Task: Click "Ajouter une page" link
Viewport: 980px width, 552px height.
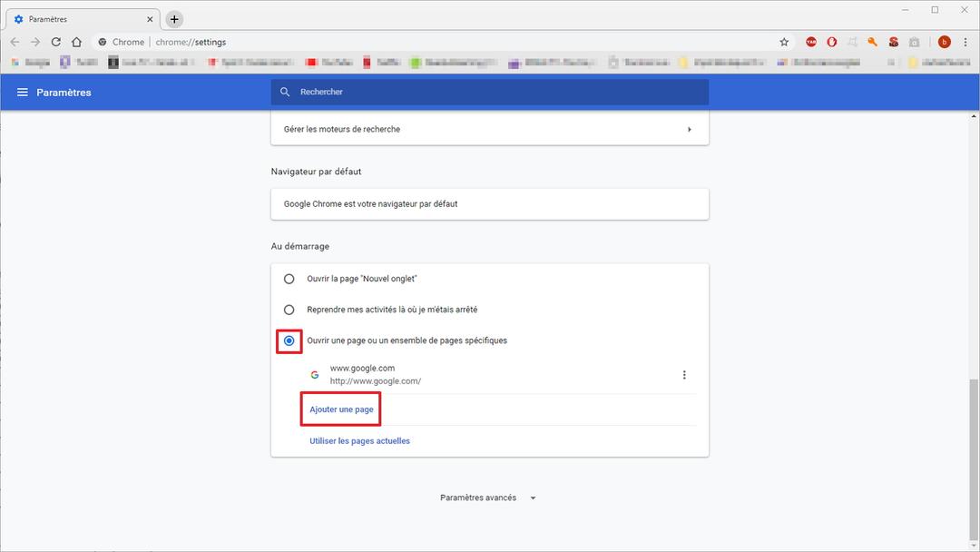Action: click(x=341, y=409)
